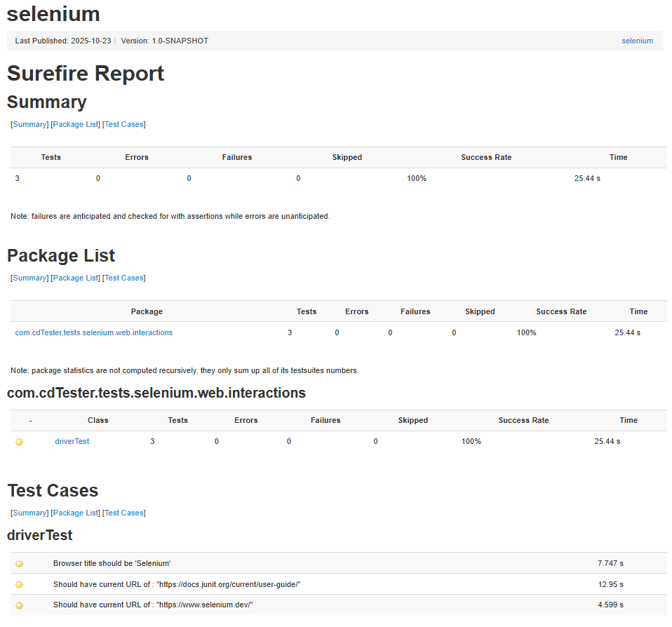Open the driverTest class link
Image resolution: width=672 pixels, height=627 pixels.
click(x=72, y=441)
